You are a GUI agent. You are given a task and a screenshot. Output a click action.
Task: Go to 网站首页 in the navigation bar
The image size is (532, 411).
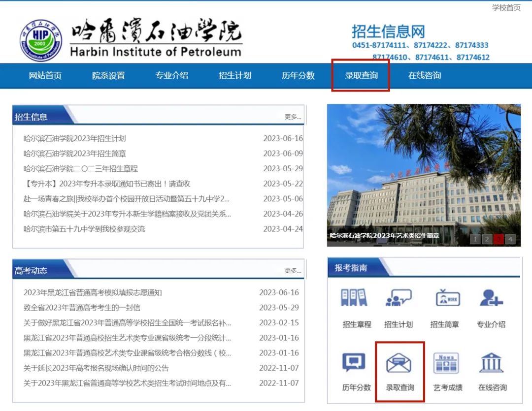pos(45,76)
